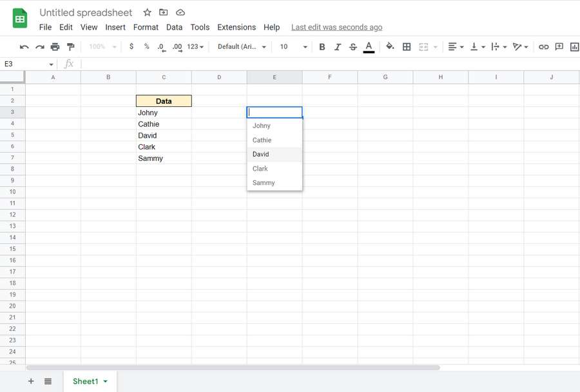Open the Sheet1 tab options arrow
The width and height of the screenshot is (580, 392).
[106, 381]
